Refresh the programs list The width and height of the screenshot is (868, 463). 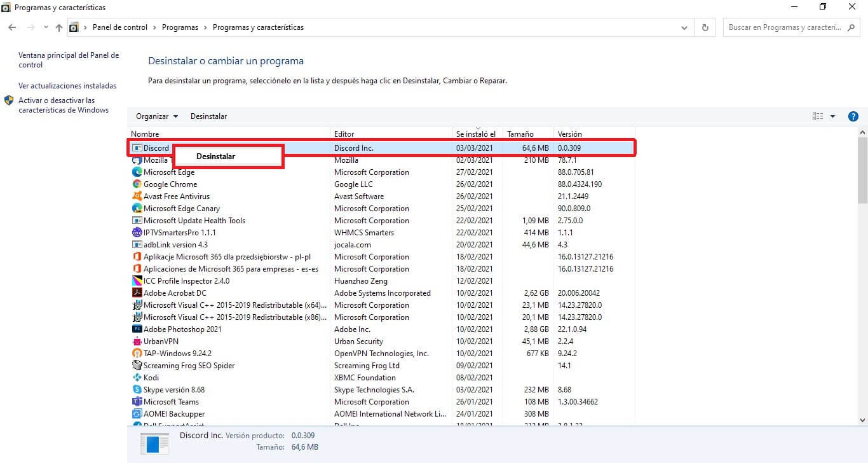click(x=705, y=28)
